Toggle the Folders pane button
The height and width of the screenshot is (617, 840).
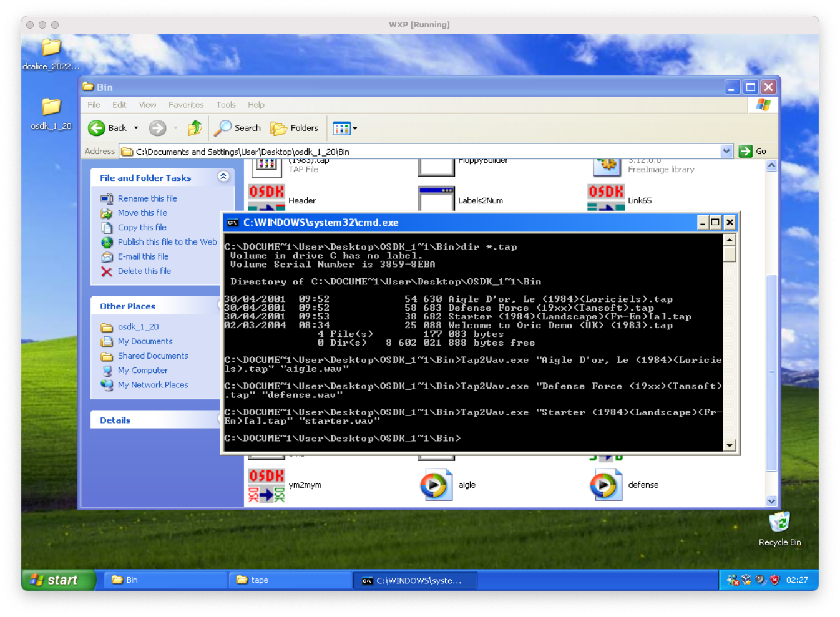coord(294,128)
